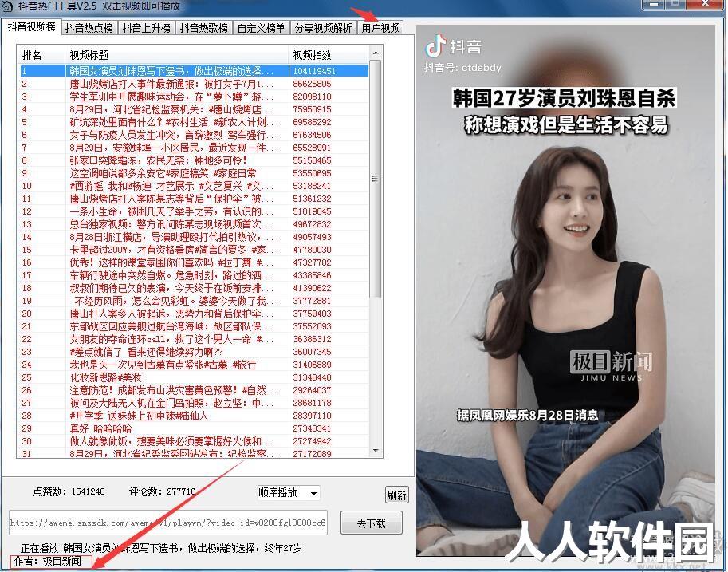
Task: Select row 4 河北省纪检监察机关
Action: click(194, 109)
